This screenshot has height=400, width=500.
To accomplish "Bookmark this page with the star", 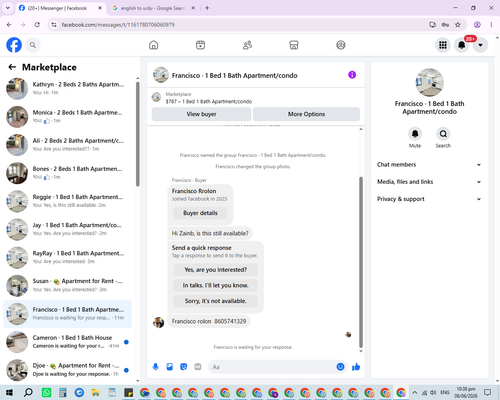I will point(458,25).
